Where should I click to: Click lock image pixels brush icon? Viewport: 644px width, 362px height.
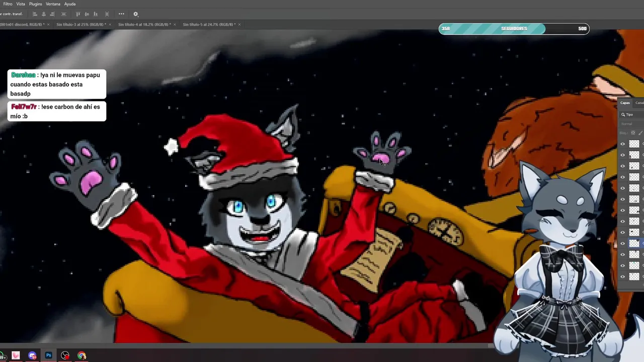click(640, 133)
